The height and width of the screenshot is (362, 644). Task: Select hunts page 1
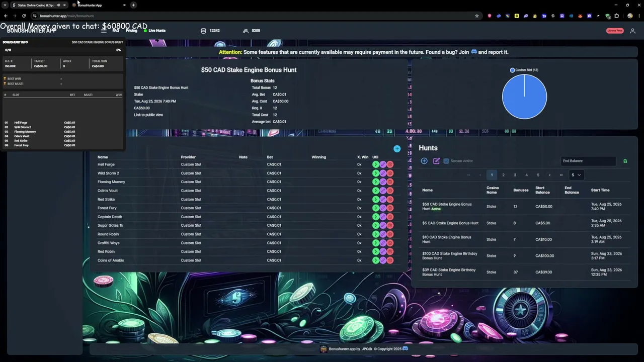pos(492,175)
